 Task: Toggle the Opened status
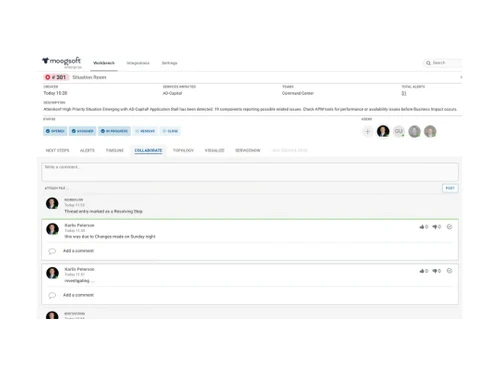pos(55,131)
